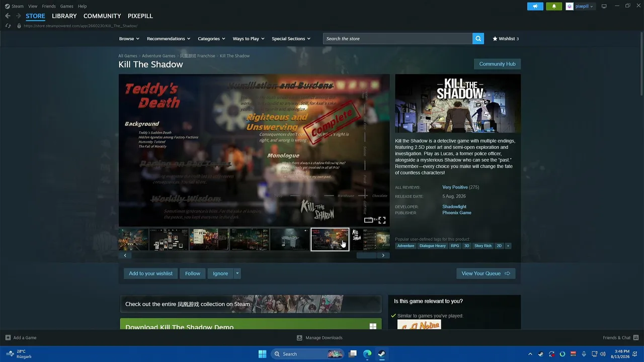Open Friends & Chat icon
Screen dimensions: 644x362
click(636, 337)
